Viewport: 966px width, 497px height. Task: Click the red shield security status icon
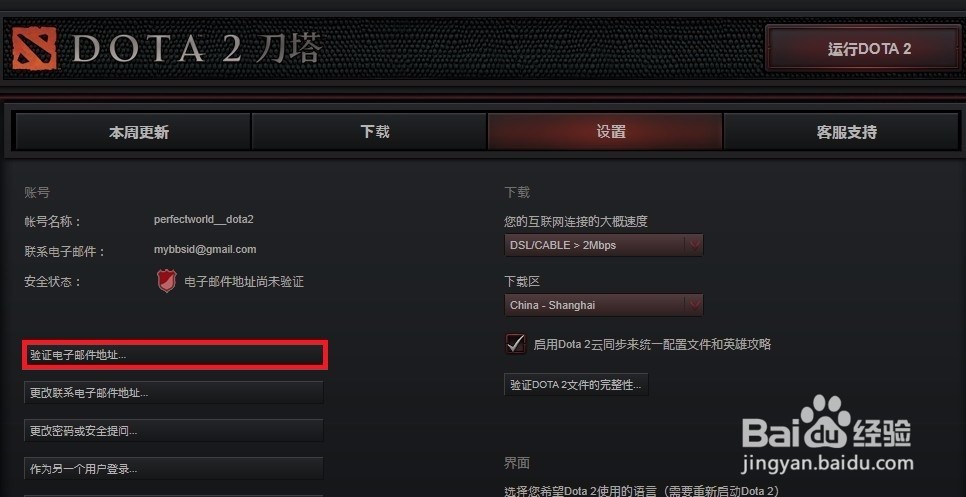coord(166,281)
